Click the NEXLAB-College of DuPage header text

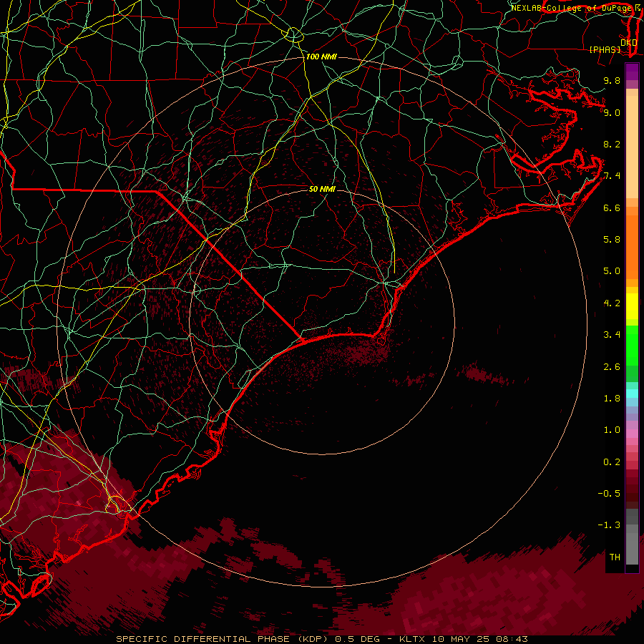572,8
